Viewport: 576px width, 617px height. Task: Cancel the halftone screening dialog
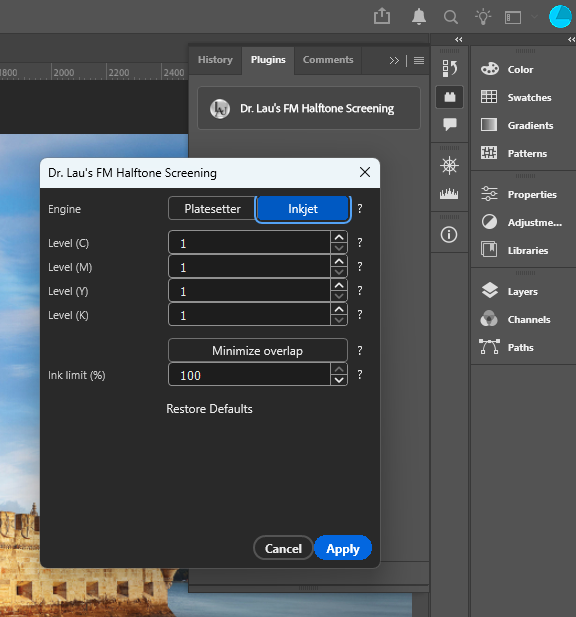(283, 548)
